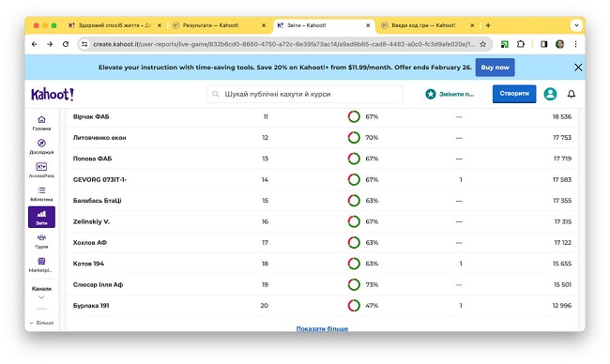Click player name Попова ФАБ
Screen dimensions: 610x364
click(92, 159)
